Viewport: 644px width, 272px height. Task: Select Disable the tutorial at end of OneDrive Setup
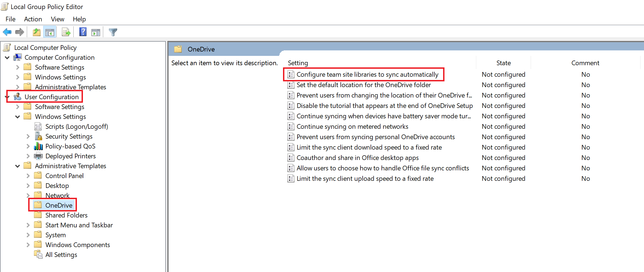click(385, 106)
